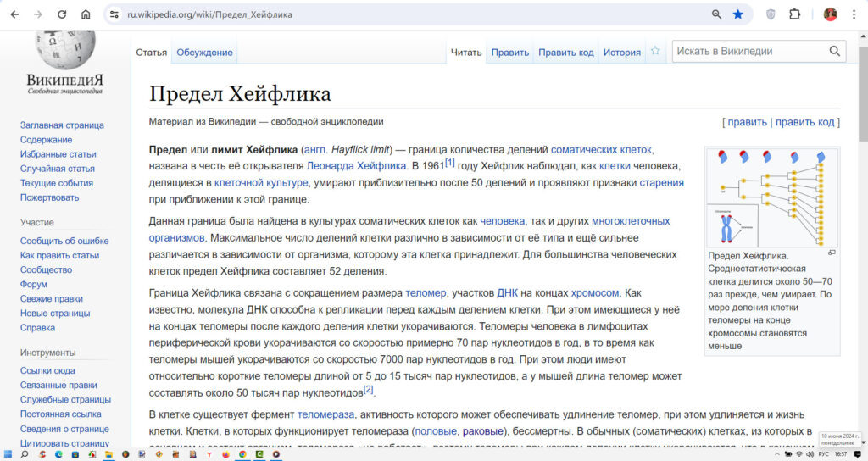
Task: Follow the теломер article link
Action: click(426, 292)
